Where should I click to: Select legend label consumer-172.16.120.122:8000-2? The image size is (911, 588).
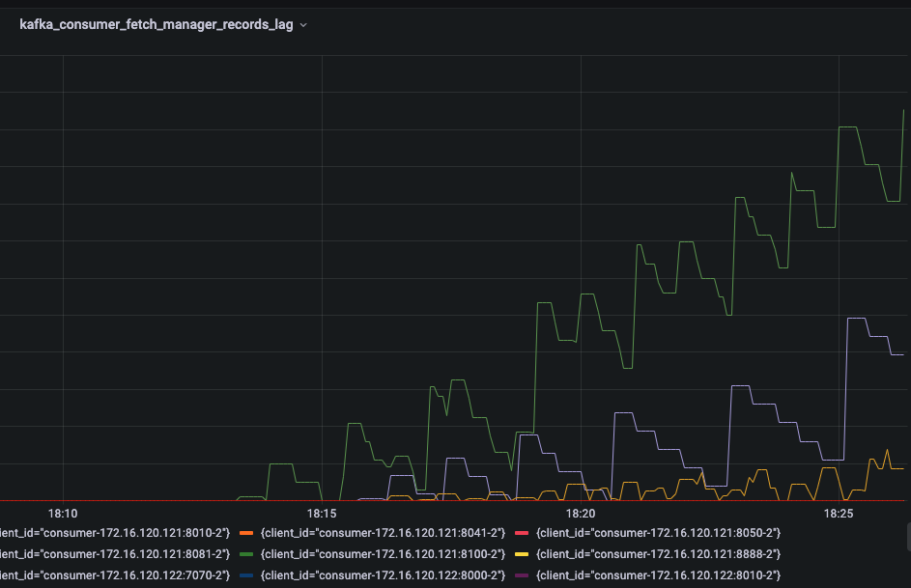tap(383, 575)
